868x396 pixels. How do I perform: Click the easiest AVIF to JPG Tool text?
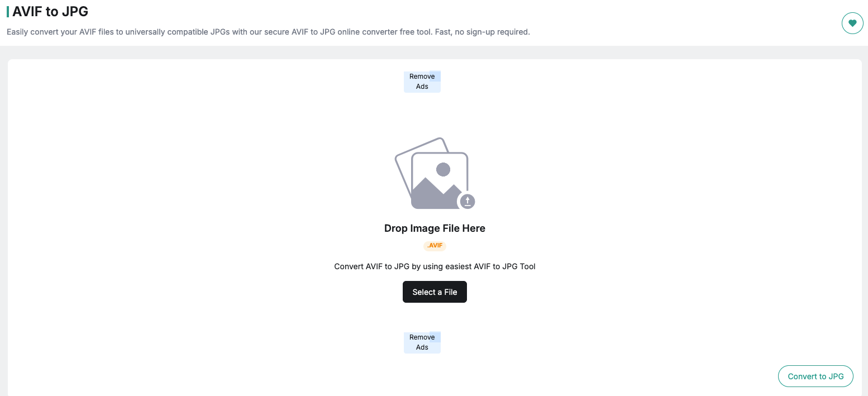tap(490, 266)
